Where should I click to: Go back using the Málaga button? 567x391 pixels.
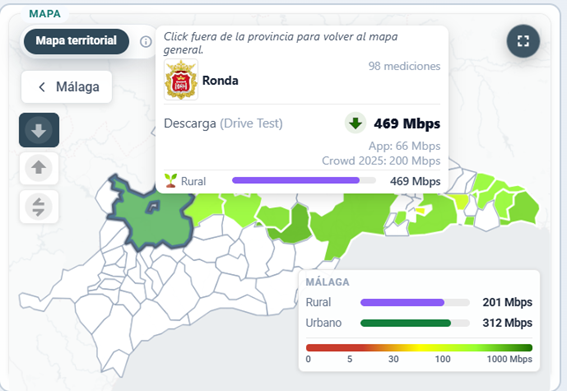[67, 87]
